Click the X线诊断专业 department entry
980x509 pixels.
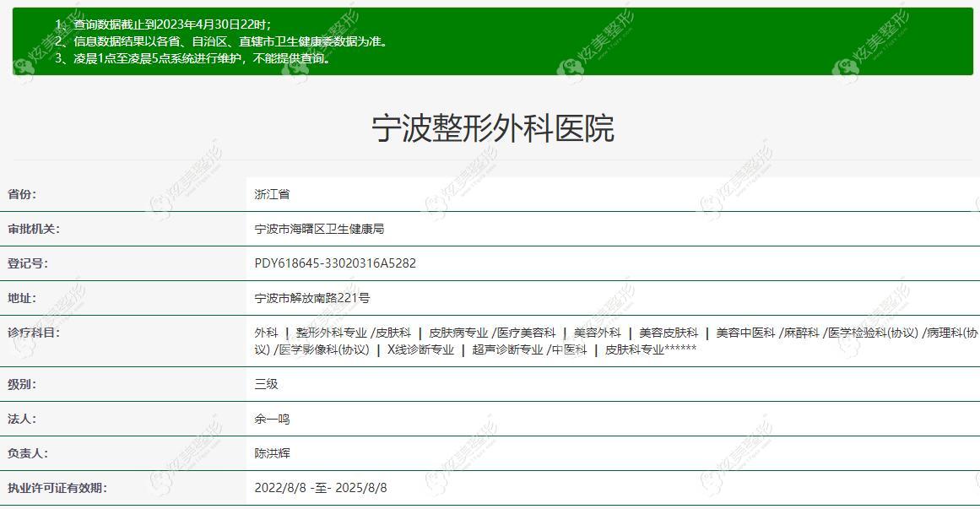coord(420,349)
